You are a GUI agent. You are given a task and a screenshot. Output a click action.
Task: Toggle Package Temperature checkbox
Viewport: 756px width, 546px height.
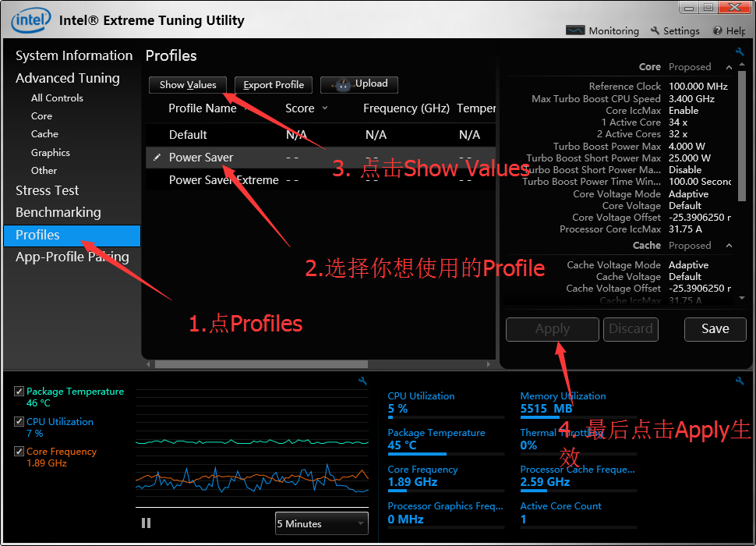click(x=19, y=392)
